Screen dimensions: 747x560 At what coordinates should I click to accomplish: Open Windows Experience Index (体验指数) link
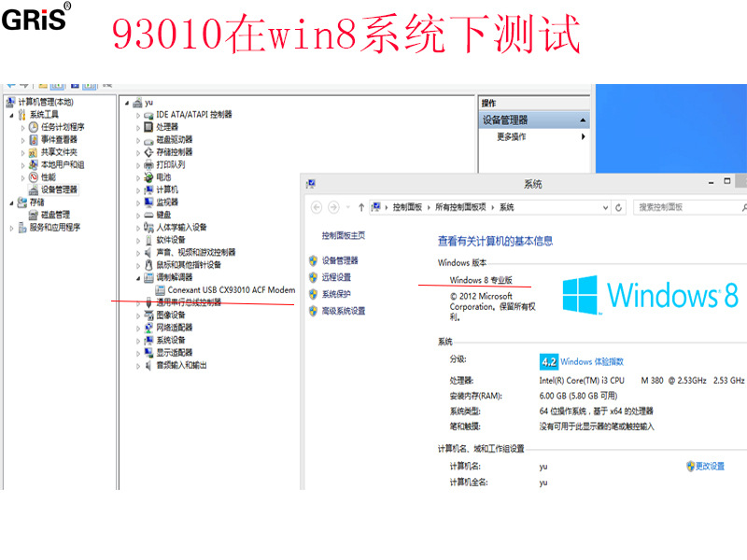pos(592,362)
